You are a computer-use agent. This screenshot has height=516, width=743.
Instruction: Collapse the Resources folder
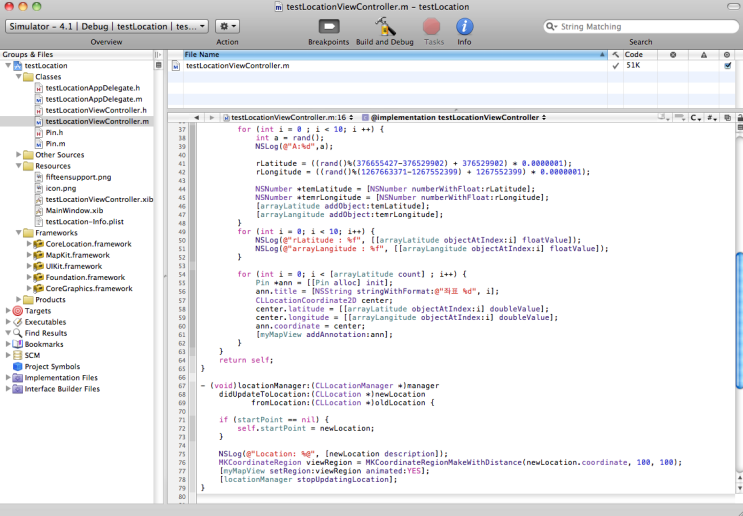click(18, 166)
